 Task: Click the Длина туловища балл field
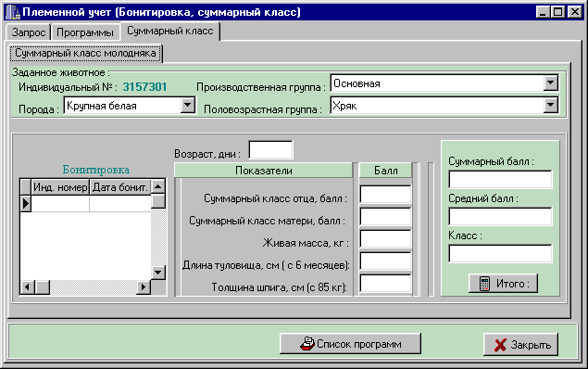(x=385, y=261)
